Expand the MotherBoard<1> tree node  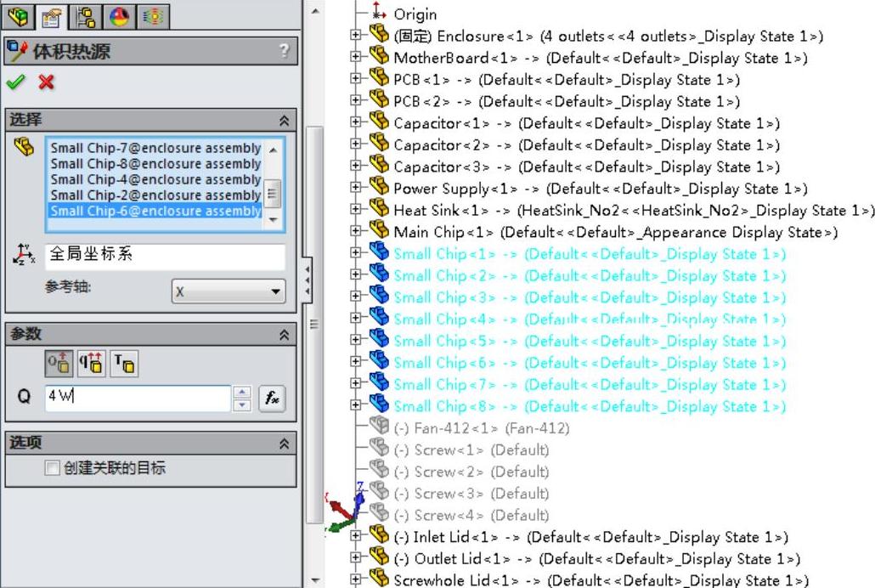point(356,58)
